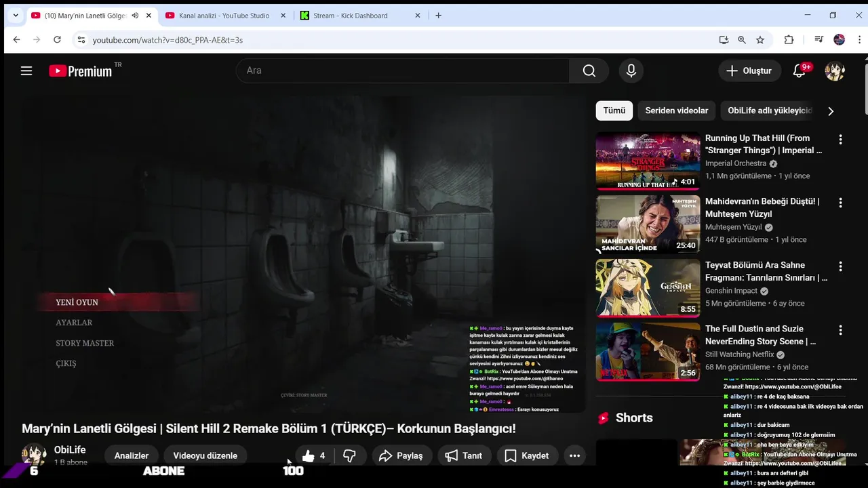Type in the Ara search field
This screenshot has width=868, height=488.
point(403,70)
